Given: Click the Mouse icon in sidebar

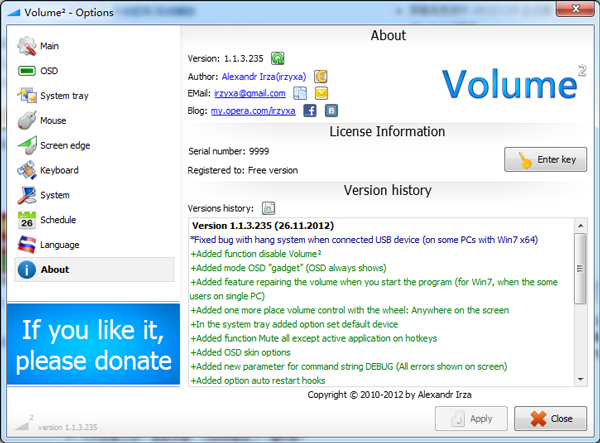Looking at the screenshot, I should (x=27, y=120).
